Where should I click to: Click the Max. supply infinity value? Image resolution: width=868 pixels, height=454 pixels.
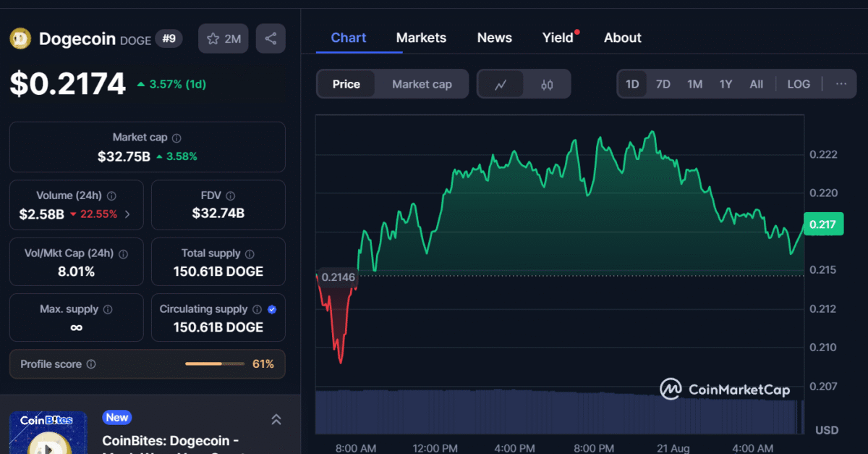tap(76, 328)
